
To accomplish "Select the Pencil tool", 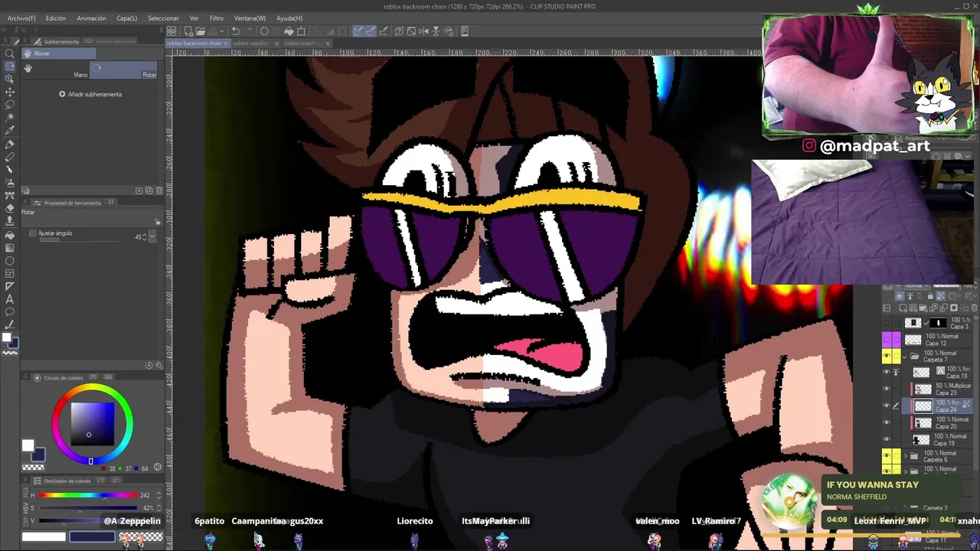I will click(x=10, y=157).
